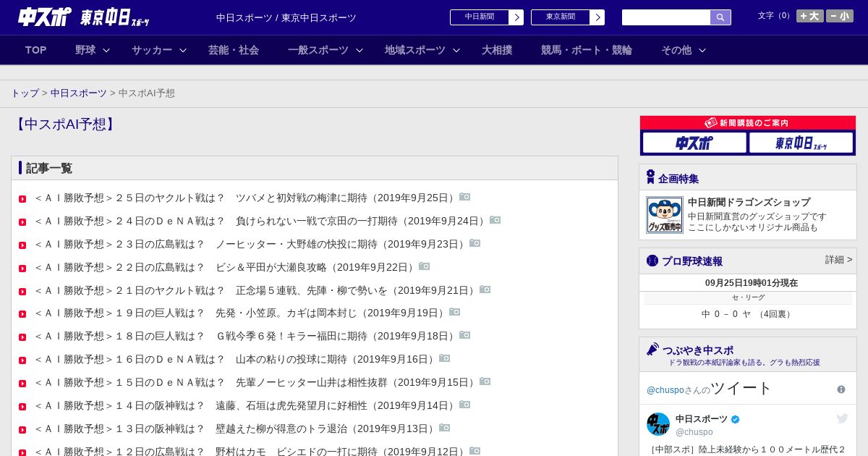
Task: Click red bullet icon beside ２５日のヤクルト戦 article
Action: click(22, 199)
